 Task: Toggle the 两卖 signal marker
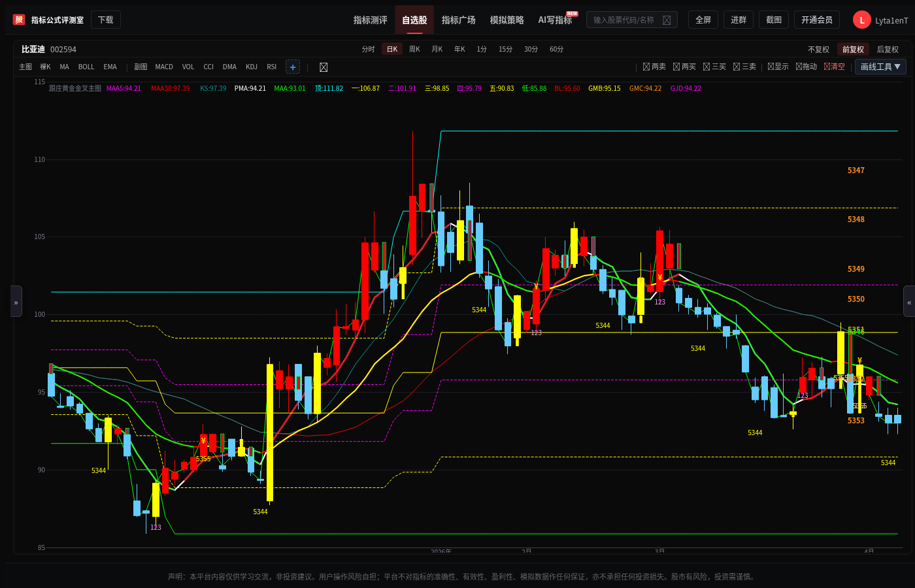tap(654, 67)
